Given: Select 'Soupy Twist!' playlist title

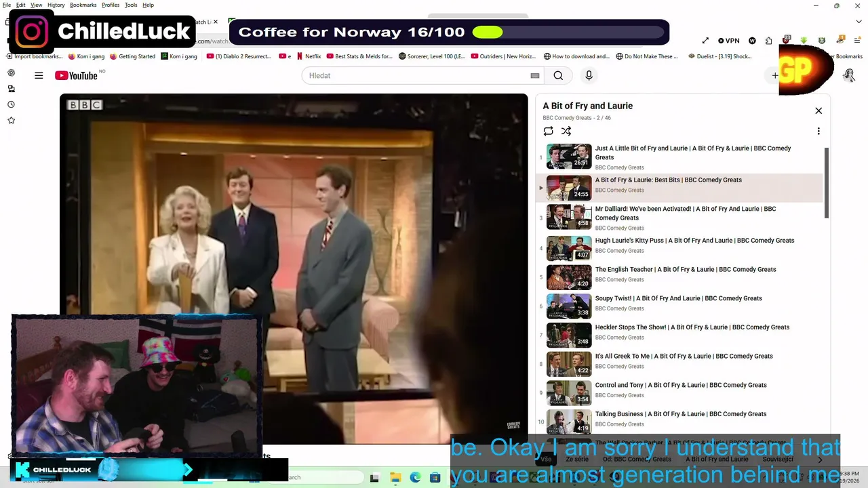Looking at the screenshot, I should [678, 299].
